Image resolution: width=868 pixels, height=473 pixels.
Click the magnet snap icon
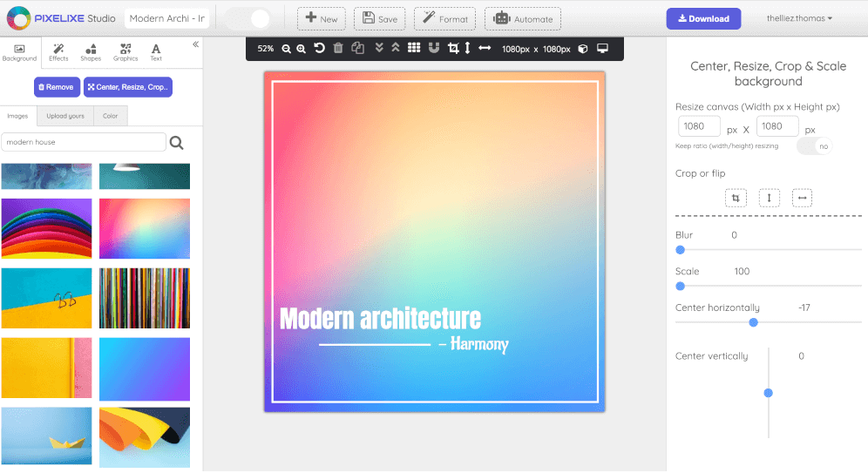pyautogui.click(x=434, y=49)
